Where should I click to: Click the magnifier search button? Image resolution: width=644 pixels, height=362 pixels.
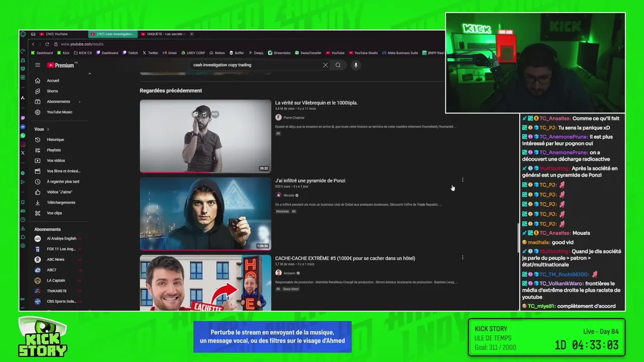[x=338, y=65]
